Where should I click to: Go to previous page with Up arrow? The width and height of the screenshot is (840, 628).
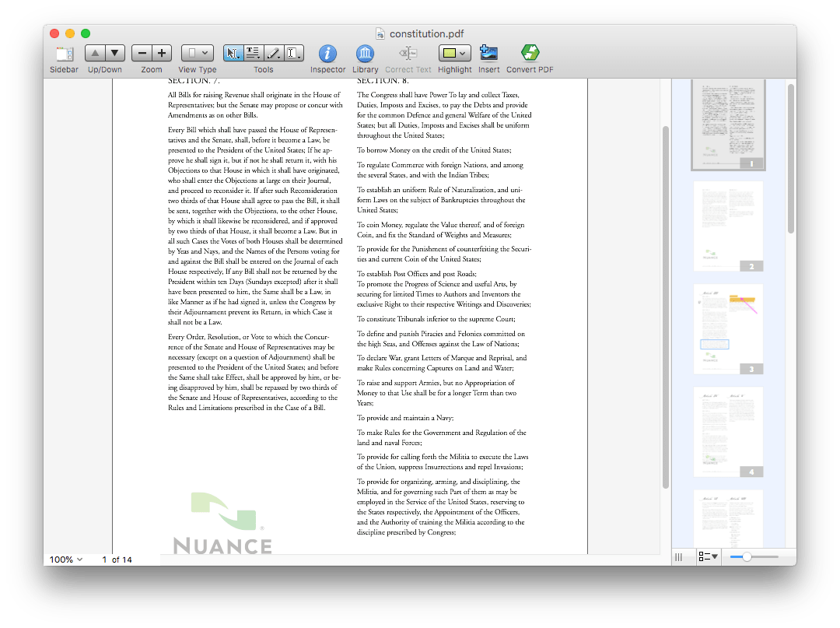pyautogui.click(x=95, y=53)
